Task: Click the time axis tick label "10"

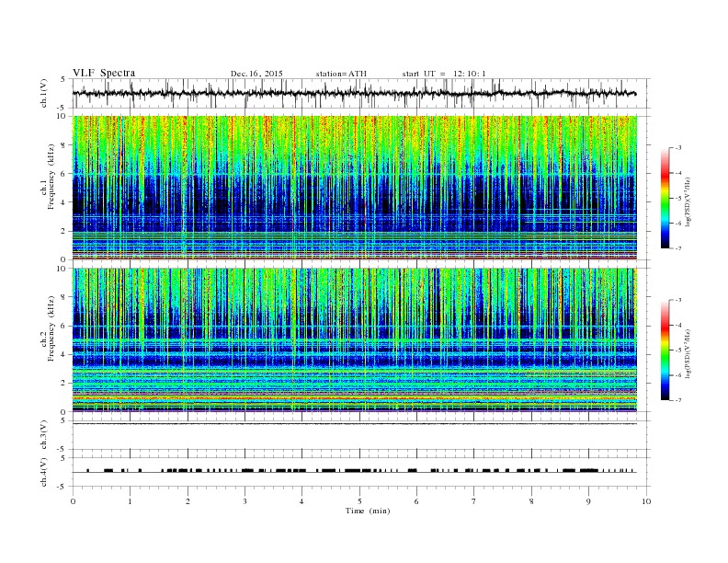Action: tap(646, 501)
